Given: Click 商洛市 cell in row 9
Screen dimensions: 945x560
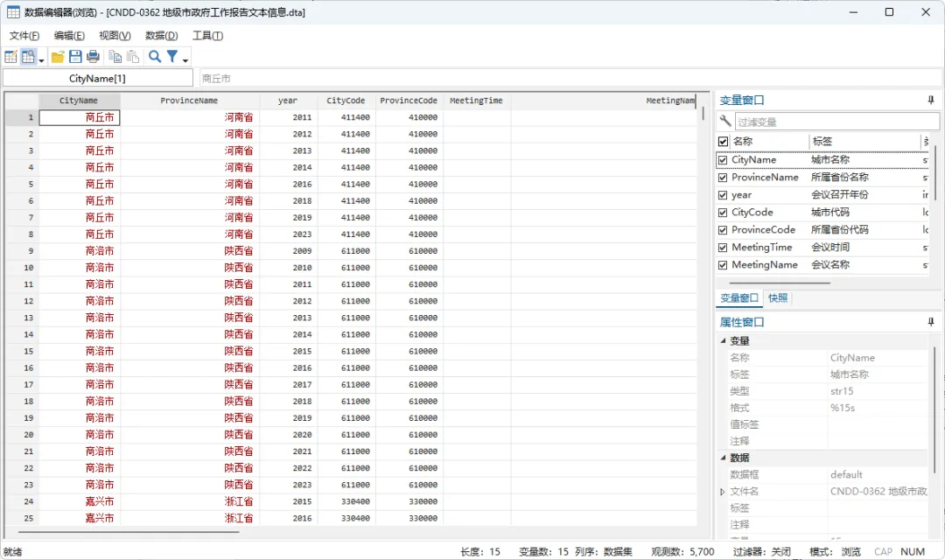Looking at the screenshot, I should 80,251.
